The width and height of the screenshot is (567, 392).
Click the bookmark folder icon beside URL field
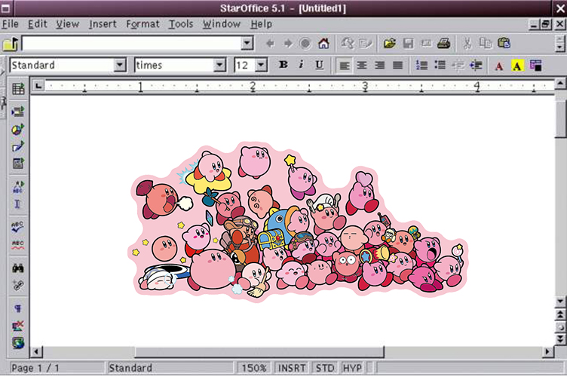tap(11, 44)
